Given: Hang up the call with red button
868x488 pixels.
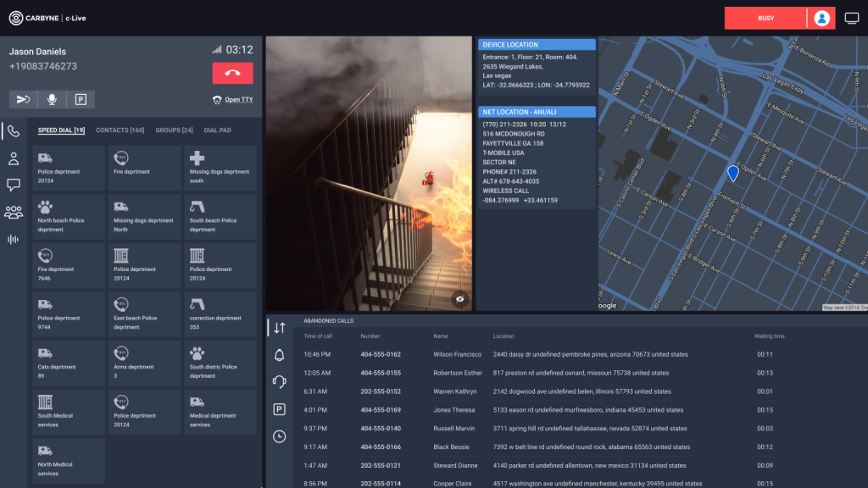Looking at the screenshot, I should click(232, 73).
